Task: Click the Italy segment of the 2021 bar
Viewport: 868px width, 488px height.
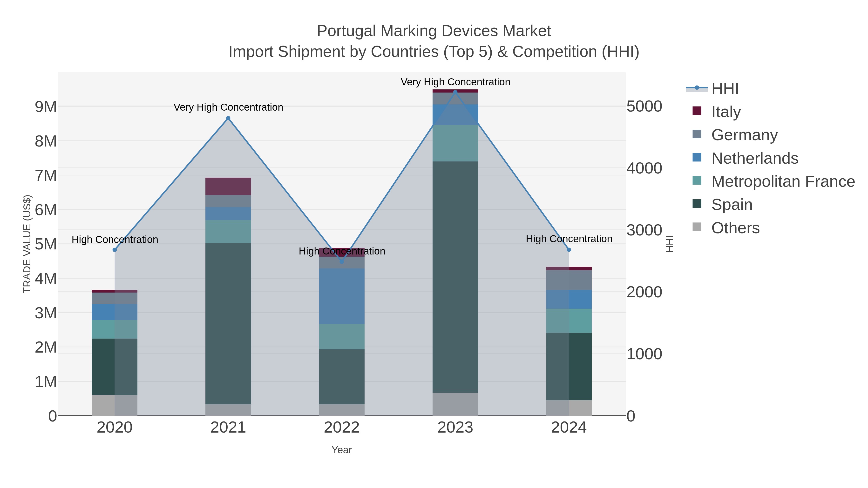Action: click(x=228, y=187)
